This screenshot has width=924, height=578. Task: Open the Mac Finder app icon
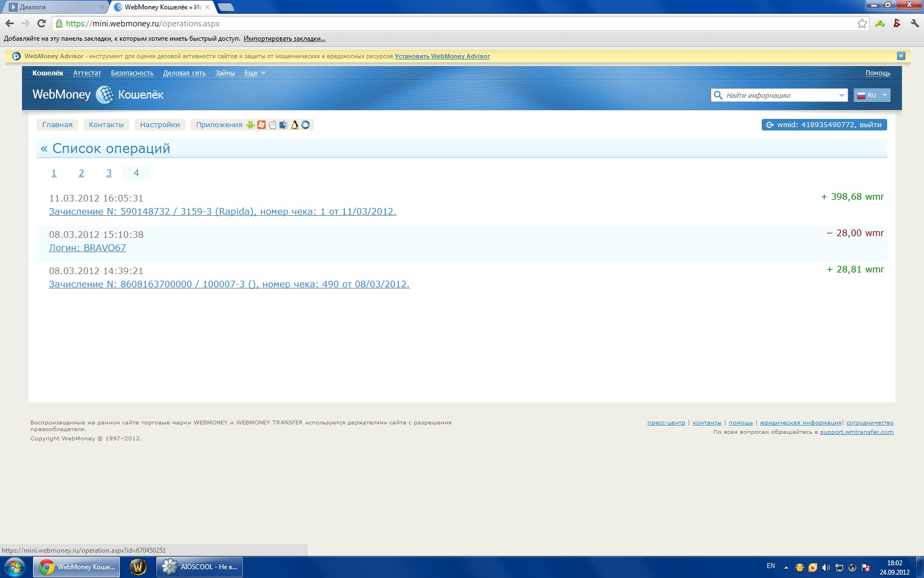click(284, 125)
